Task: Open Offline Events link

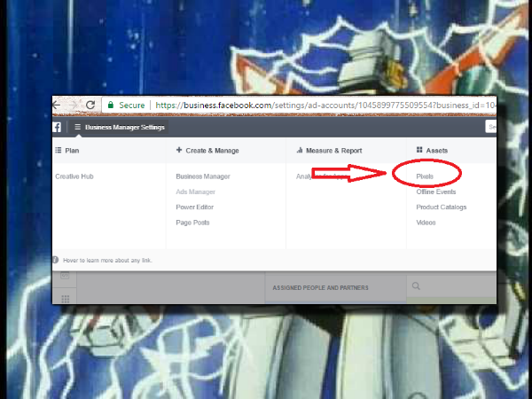Action: 436,192
